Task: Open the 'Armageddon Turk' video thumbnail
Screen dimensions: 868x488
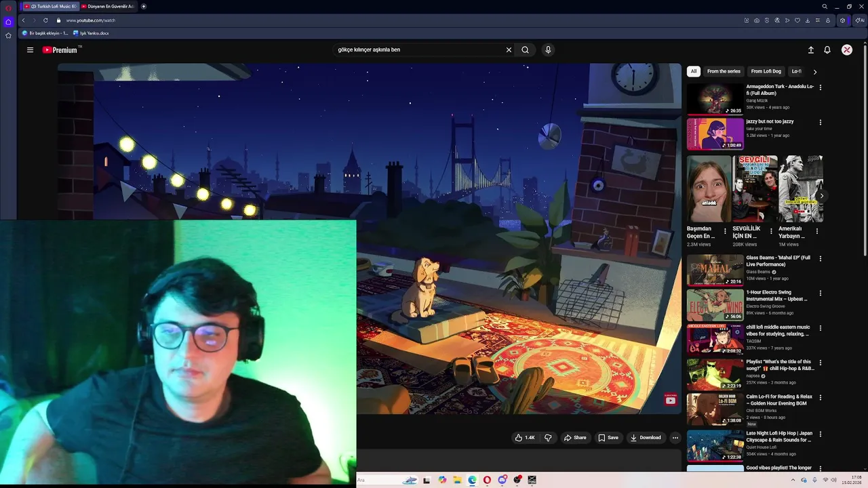Action: click(715, 99)
